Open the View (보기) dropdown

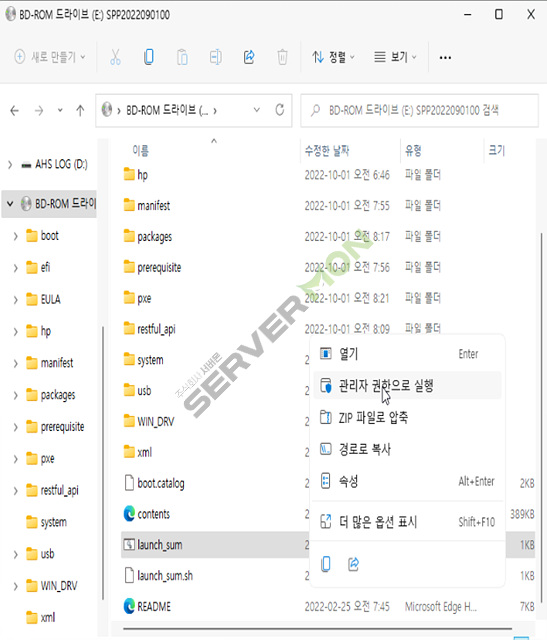(x=395, y=57)
